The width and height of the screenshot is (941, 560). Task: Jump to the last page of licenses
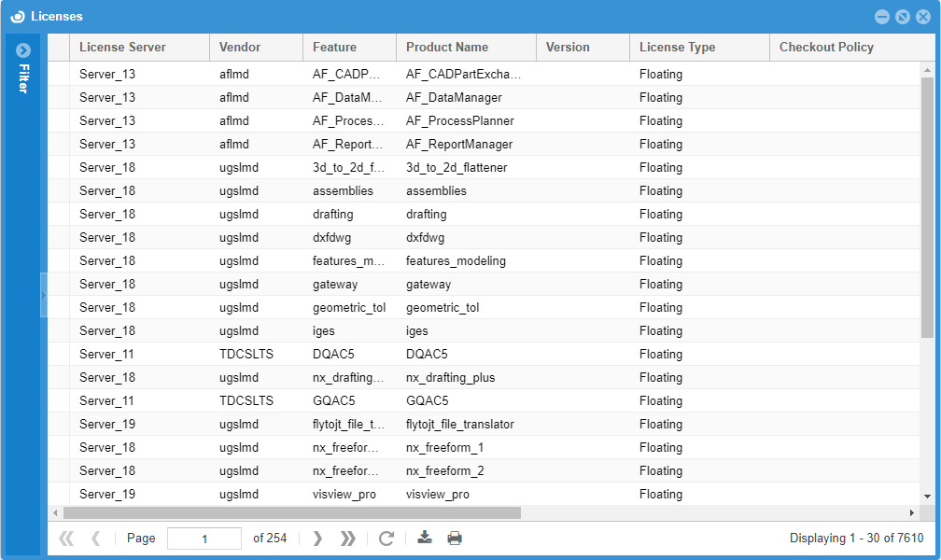point(347,539)
